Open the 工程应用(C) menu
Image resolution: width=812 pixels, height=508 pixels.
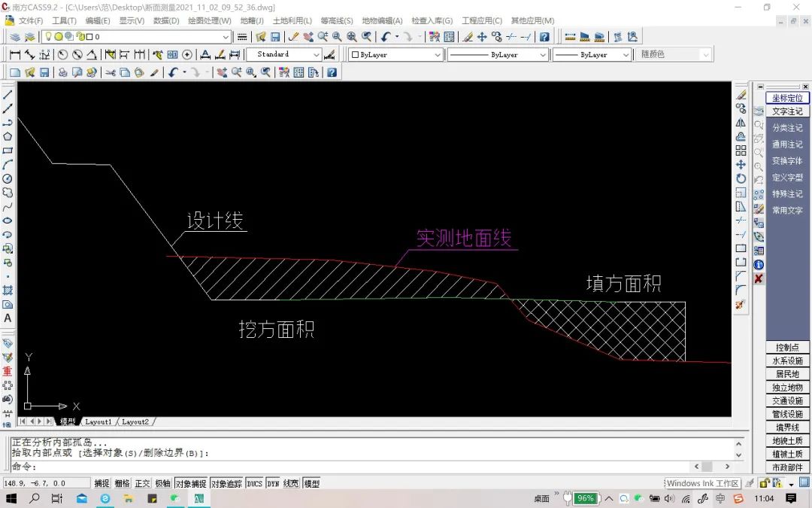(x=482, y=21)
